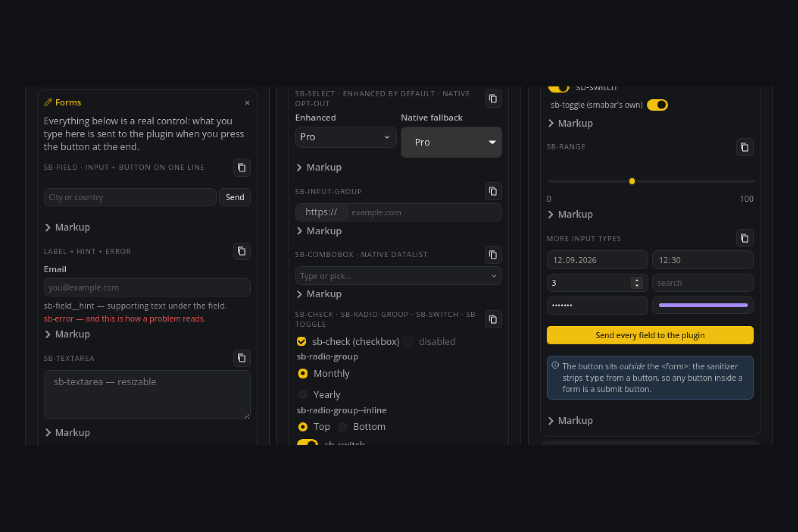Click Send every field to the plugin
Viewport: 798px width, 532px height.
pyautogui.click(x=650, y=335)
